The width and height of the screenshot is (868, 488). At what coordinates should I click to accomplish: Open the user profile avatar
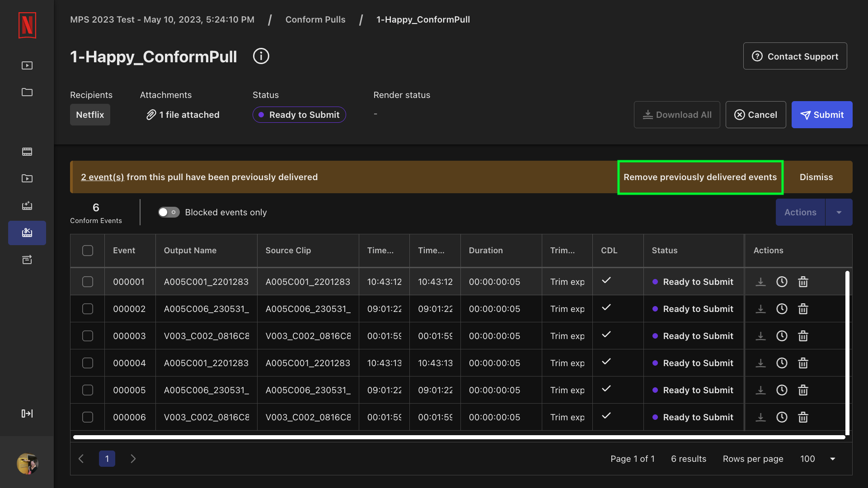click(27, 464)
